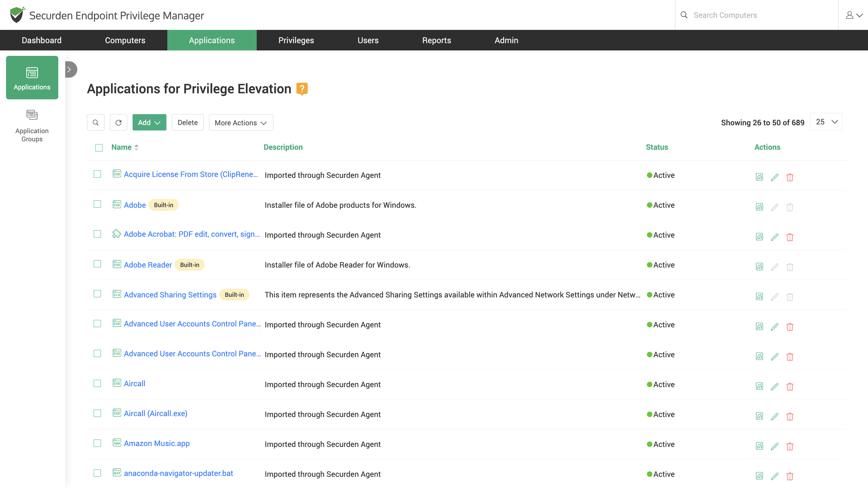Click 'Showing 26 to 50 of 689' text
This screenshot has width=868, height=488.
click(763, 123)
